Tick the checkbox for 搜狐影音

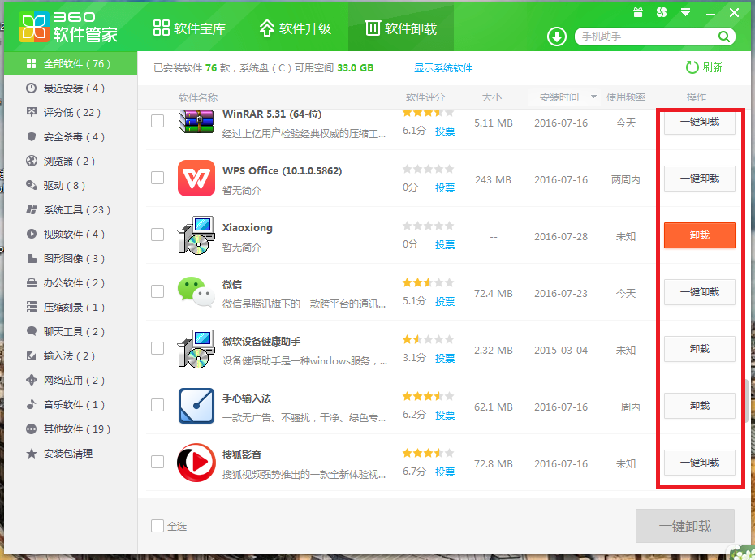coord(157,462)
